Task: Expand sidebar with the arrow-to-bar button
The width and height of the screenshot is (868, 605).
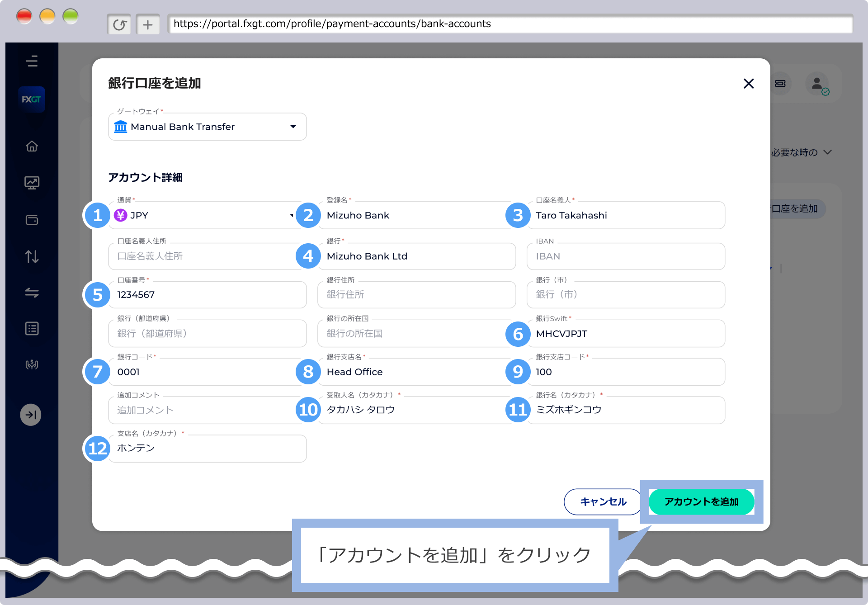Action: click(31, 415)
